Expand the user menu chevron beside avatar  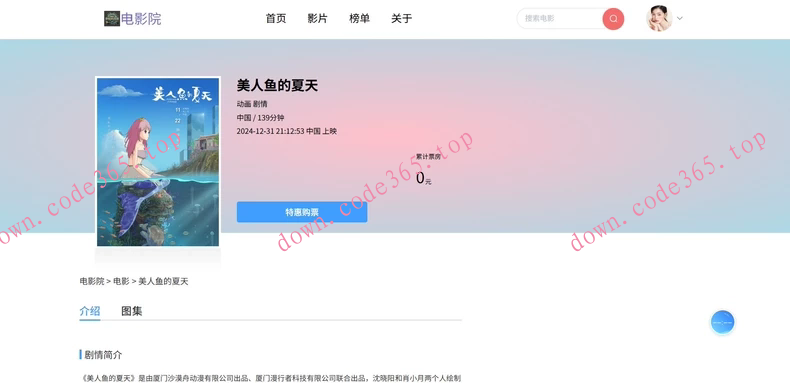point(680,19)
